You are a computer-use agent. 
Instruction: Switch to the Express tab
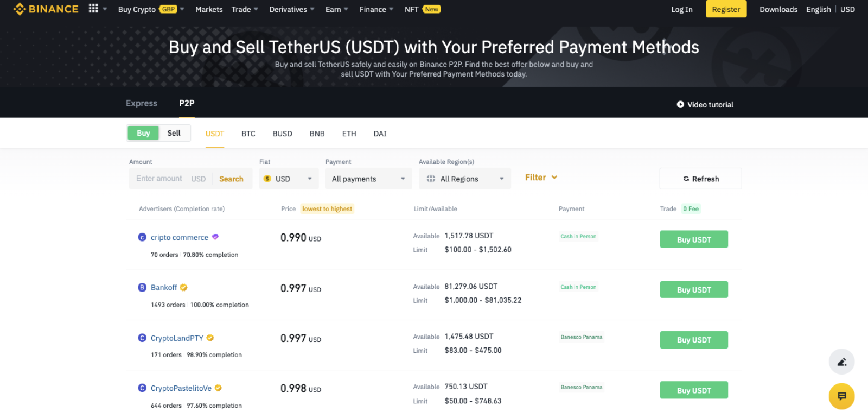[x=141, y=103]
